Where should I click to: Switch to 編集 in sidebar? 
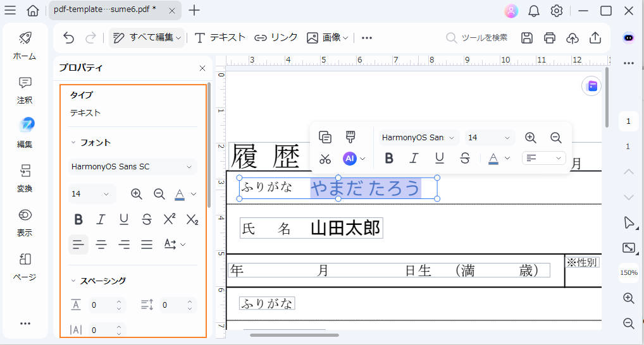coord(25,133)
